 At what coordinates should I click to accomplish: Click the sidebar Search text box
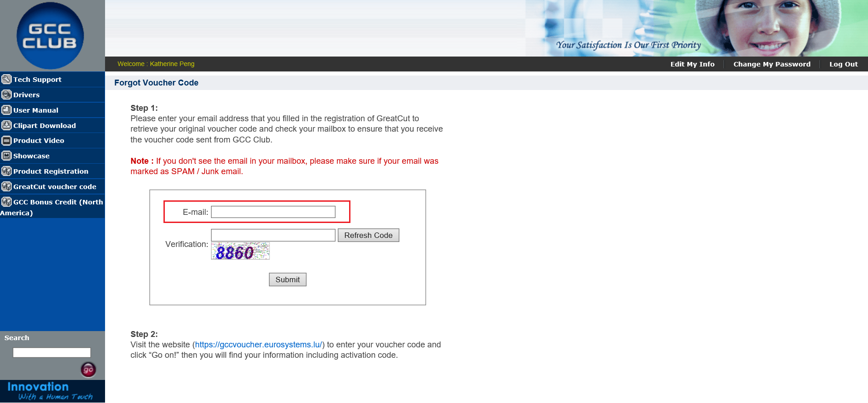[x=52, y=353]
